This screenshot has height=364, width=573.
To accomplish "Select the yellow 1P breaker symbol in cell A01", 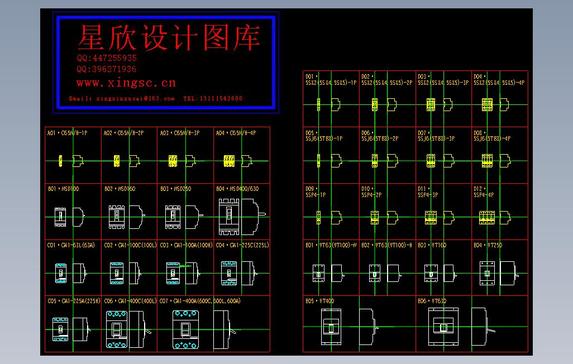I will pos(61,161).
